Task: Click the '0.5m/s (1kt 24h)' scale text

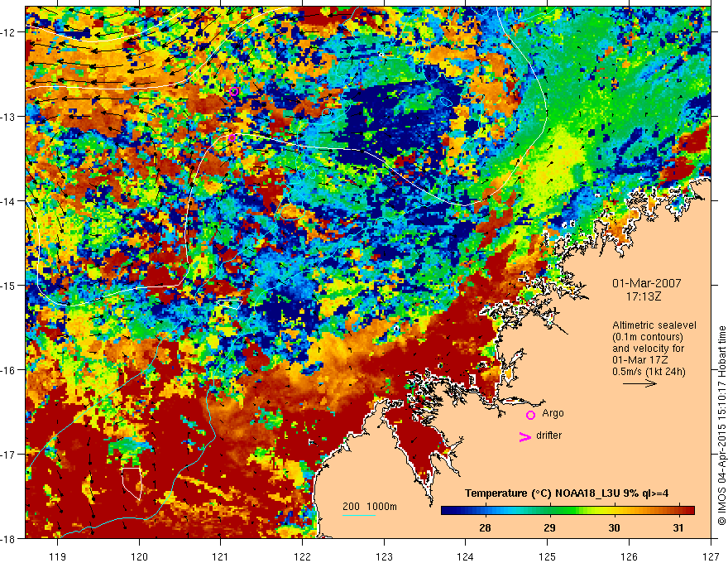Action: (x=649, y=372)
